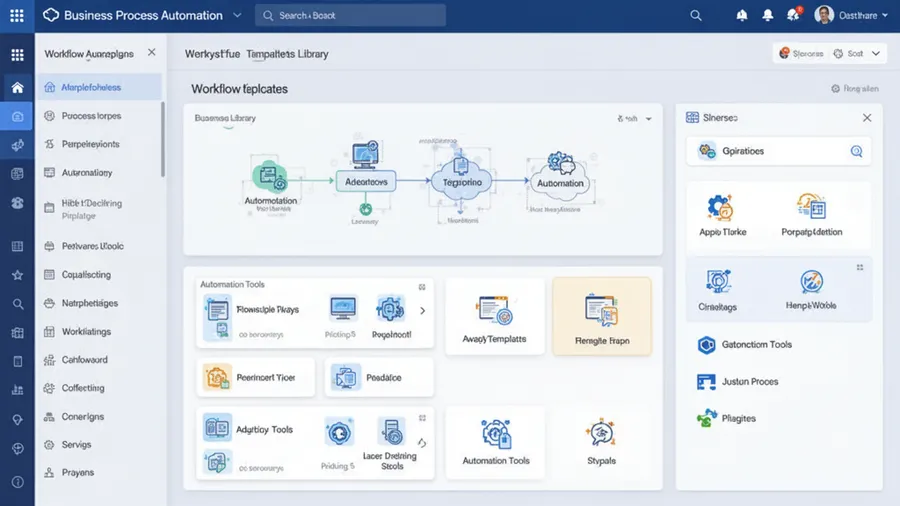Click the Poadalce button
Screen dimensions: 900x506
pyautogui.click(x=379, y=377)
